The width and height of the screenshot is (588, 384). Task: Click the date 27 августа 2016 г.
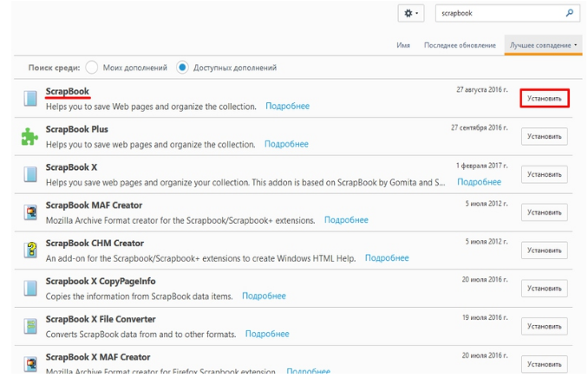pos(482,90)
